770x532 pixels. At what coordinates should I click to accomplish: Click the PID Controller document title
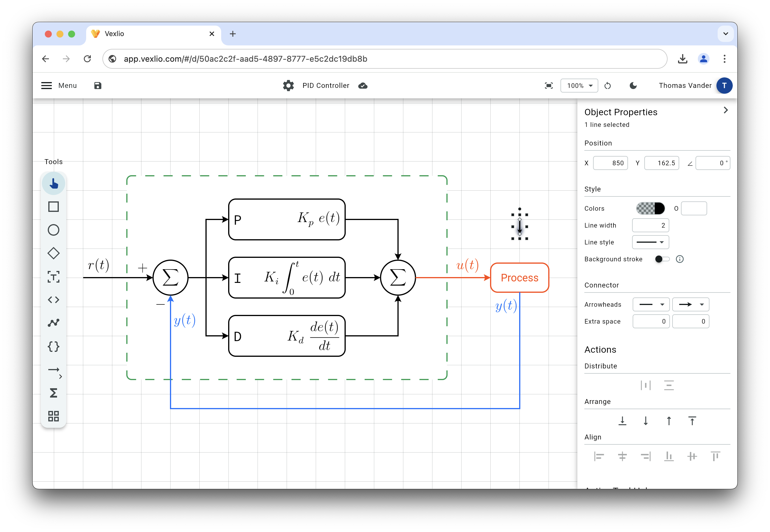coord(326,86)
